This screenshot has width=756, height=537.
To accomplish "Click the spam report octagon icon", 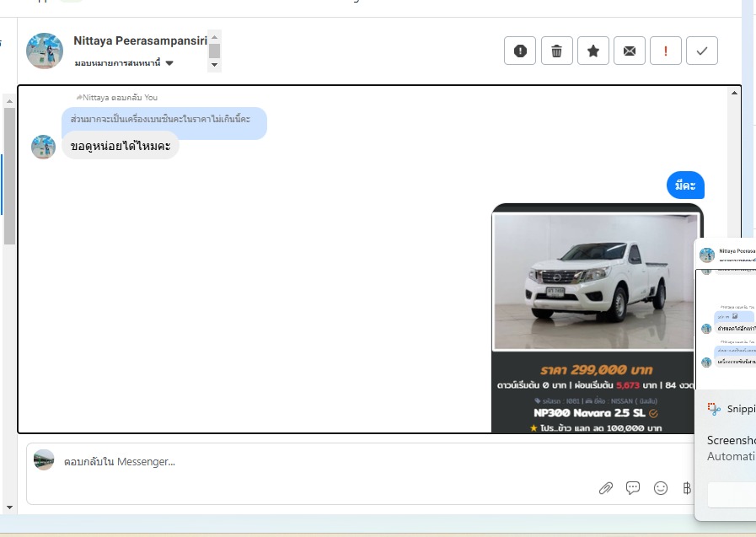I will pos(520,51).
